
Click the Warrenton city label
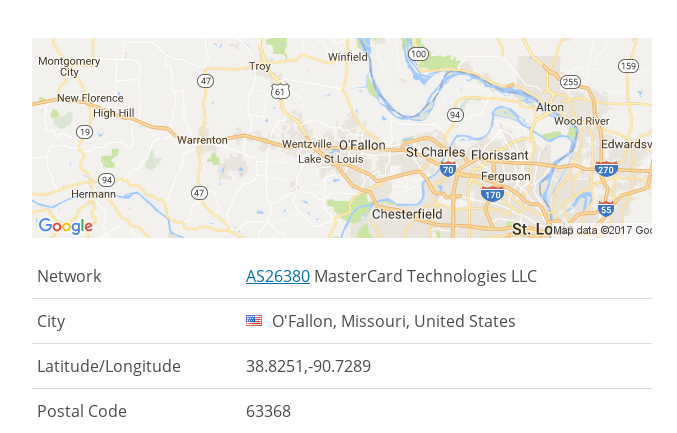click(202, 140)
